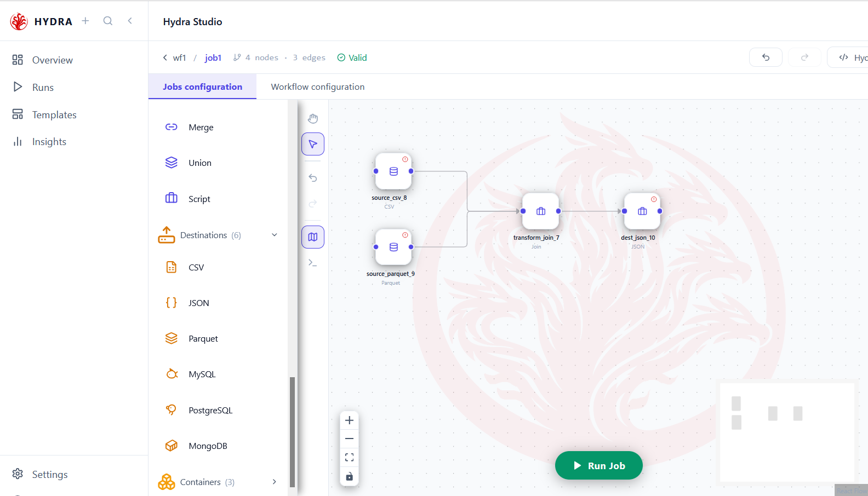
Task: Click the Destinations section chevron
Action: [275, 235]
